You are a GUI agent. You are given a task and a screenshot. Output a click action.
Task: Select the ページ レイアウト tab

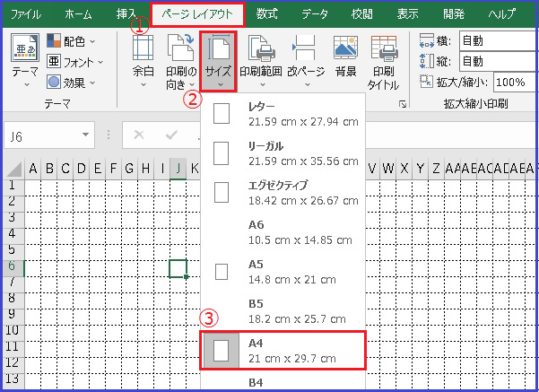tap(197, 14)
